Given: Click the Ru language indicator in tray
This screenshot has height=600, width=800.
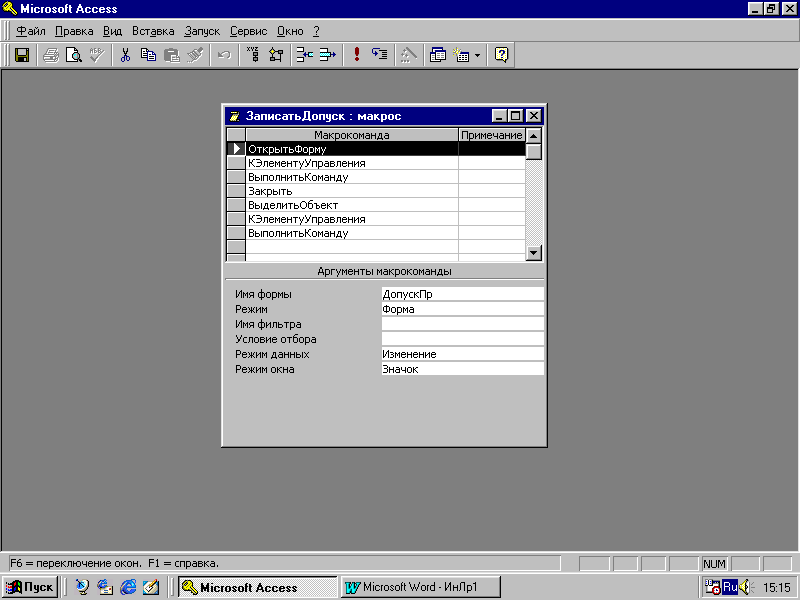Looking at the screenshot, I should tap(730, 587).
